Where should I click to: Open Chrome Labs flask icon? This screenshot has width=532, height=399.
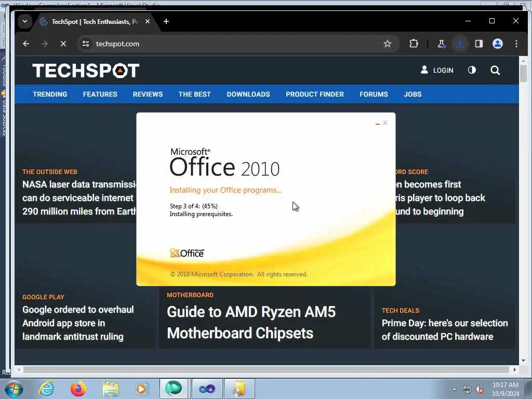pos(441,44)
